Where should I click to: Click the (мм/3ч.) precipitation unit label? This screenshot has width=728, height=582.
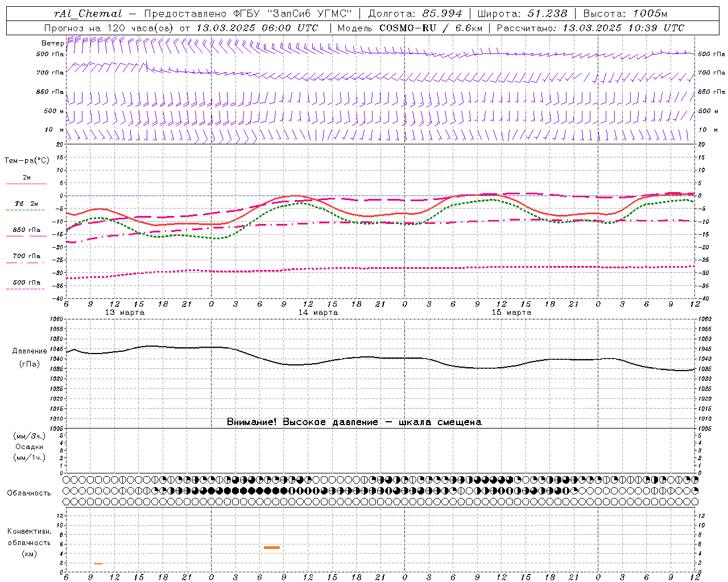pyautogui.click(x=30, y=436)
